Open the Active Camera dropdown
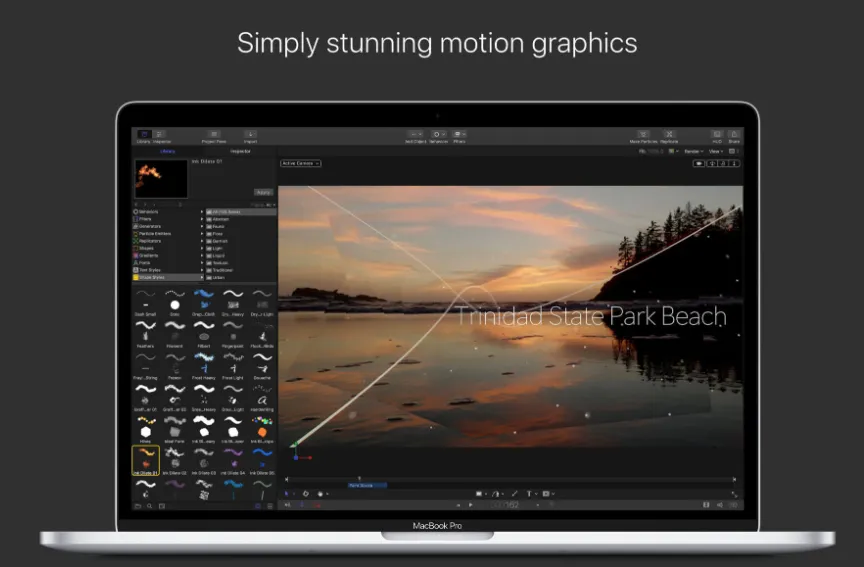This screenshot has height=567, width=864. click(300, 164)
